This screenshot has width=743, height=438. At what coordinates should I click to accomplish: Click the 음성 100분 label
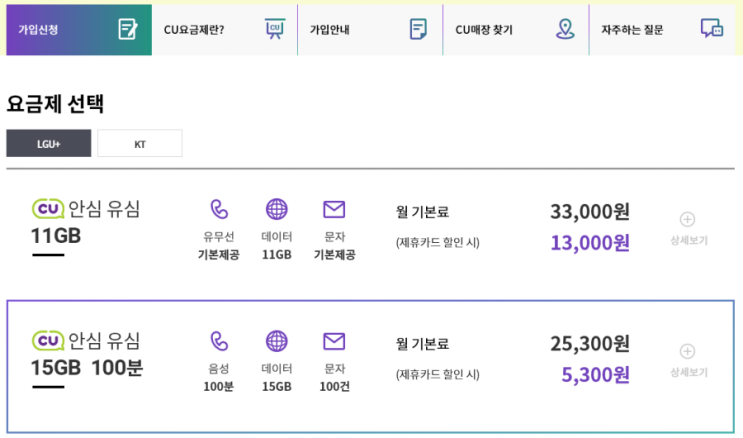pos(218,377)
